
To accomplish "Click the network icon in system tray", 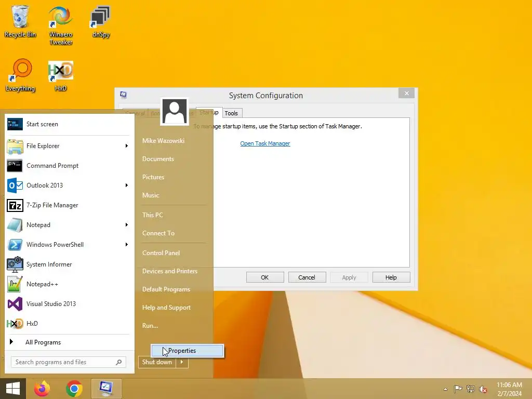I will (x=471, y=389).
